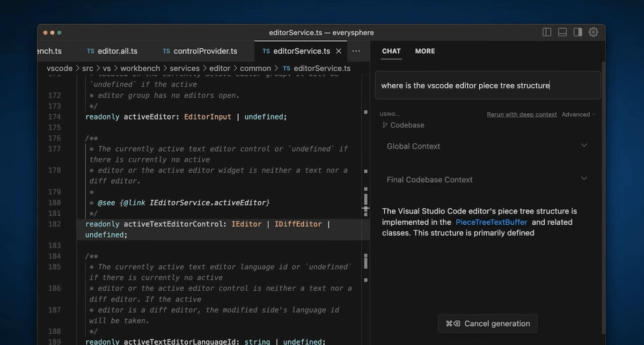Close the editorService.ts tab
Screen dimensions: 644x345
coord(339,51)
